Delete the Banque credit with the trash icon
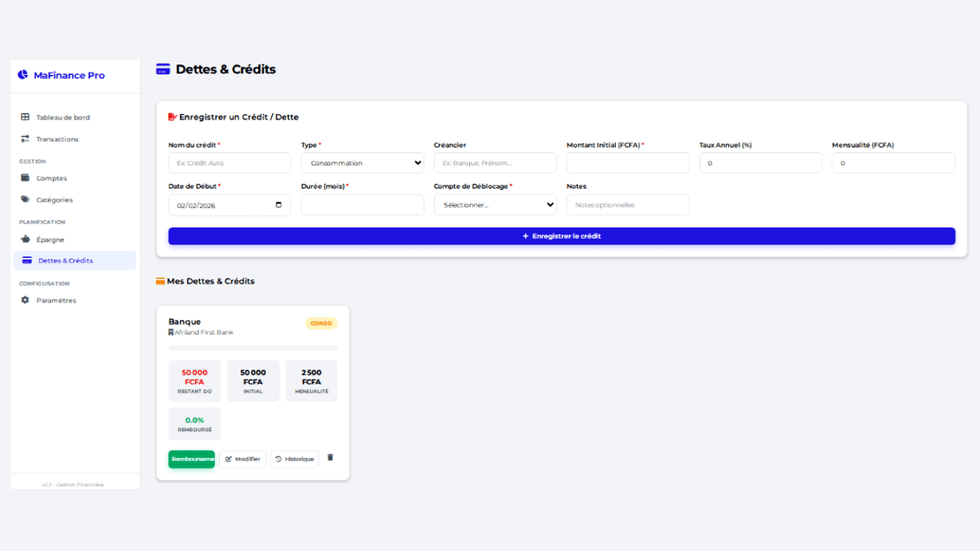Viewport: 980px width, 551px height. tap(330, 458)
